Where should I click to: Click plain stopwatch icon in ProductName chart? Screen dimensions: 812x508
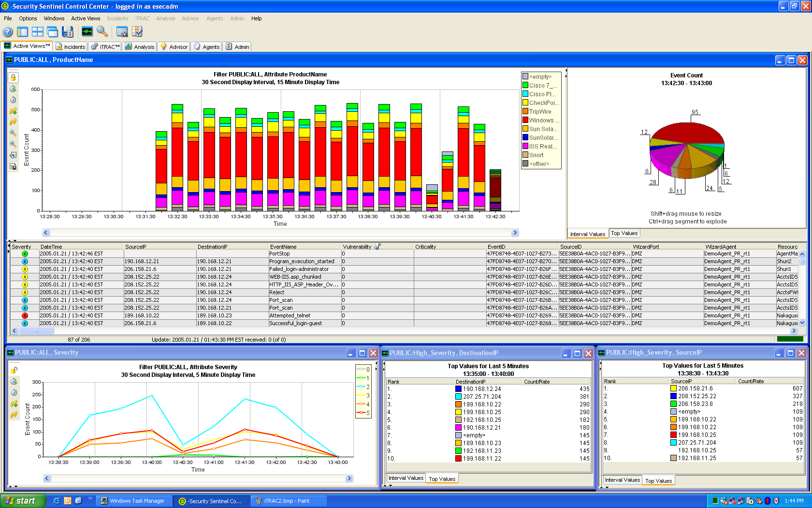[13, 100]
